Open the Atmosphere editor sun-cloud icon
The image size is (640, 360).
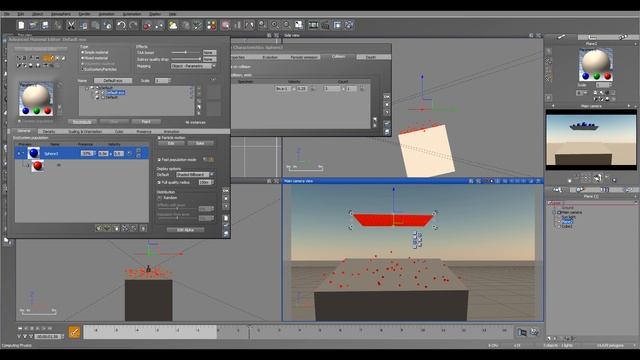point(173,25)
